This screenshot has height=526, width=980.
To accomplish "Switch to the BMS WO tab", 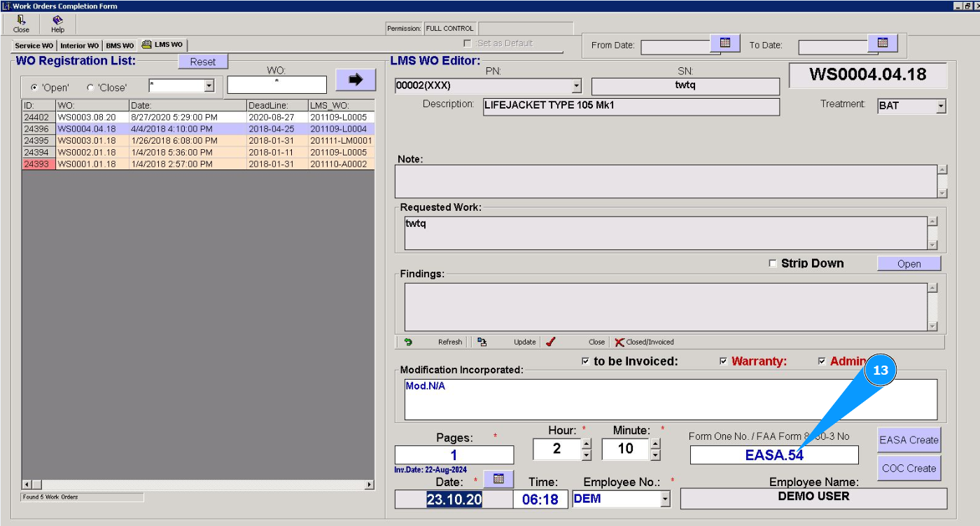I will [120, 46].
